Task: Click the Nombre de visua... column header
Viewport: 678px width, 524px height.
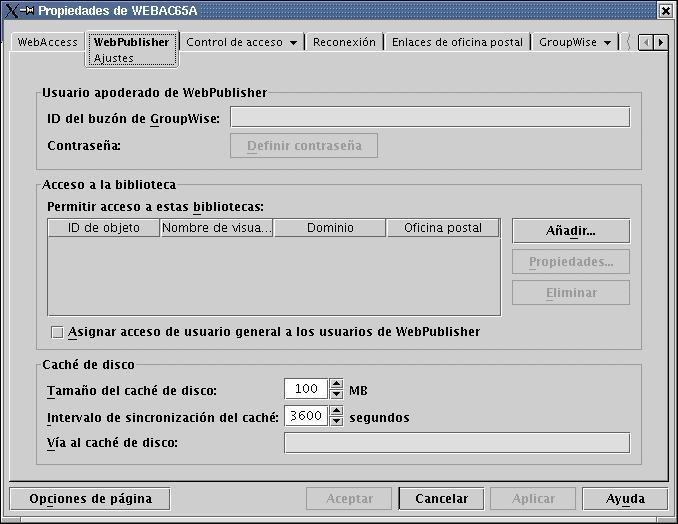Action: [x=217, y=228]
